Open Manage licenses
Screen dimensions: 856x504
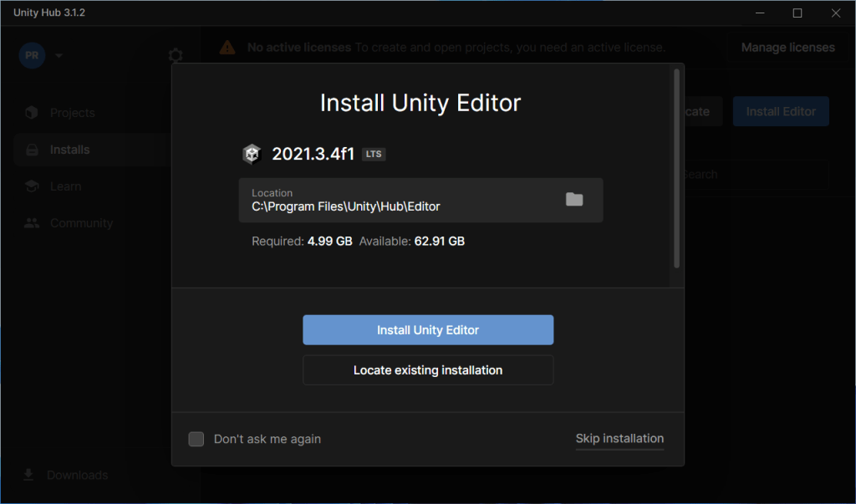pos(787,48)
